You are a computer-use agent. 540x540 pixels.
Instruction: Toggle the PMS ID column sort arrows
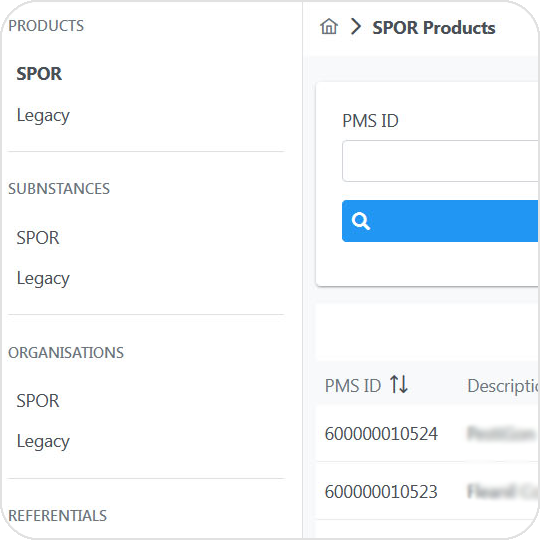coord(399,384)
